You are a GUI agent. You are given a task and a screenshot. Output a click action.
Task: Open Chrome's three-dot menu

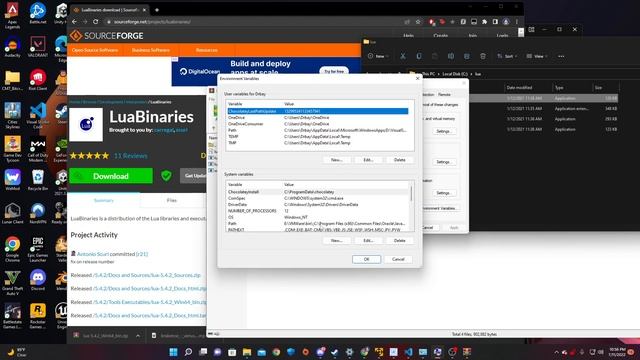[x=517, y=22]
